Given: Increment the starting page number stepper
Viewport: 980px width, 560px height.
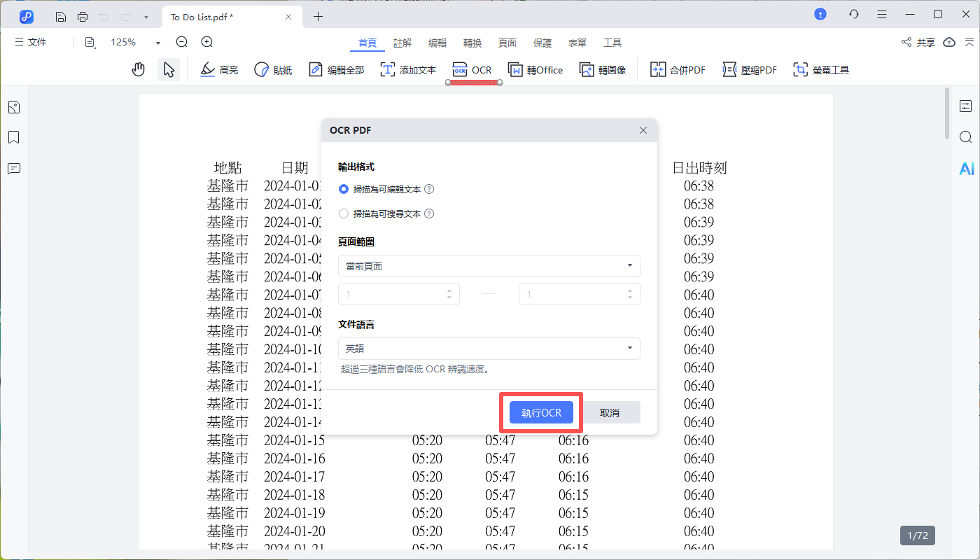Looking at the screenshot, I should [450, 290].
